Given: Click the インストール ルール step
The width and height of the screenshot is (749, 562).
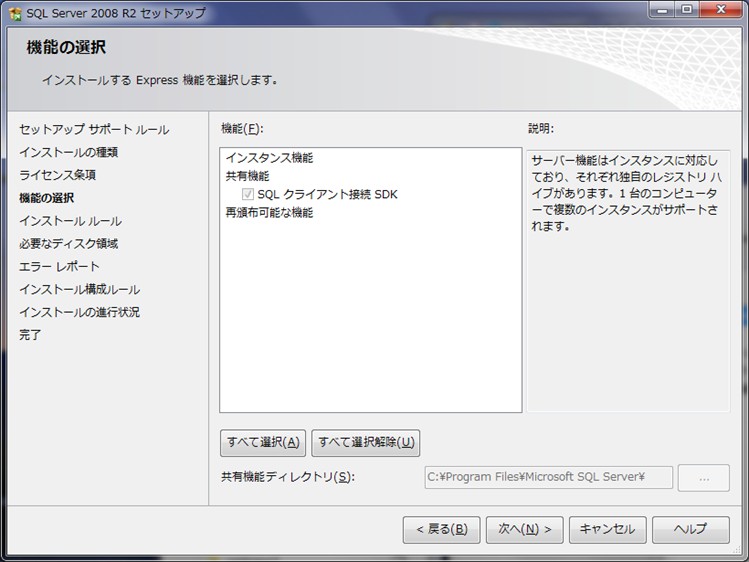Looking at the screenshot, I should point(70,221).
